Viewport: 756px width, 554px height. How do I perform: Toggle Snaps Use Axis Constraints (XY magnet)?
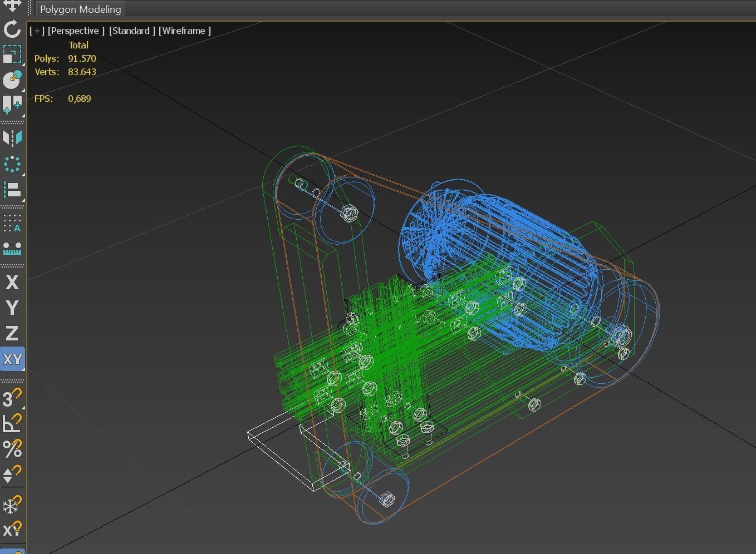(x=12, y=528)
